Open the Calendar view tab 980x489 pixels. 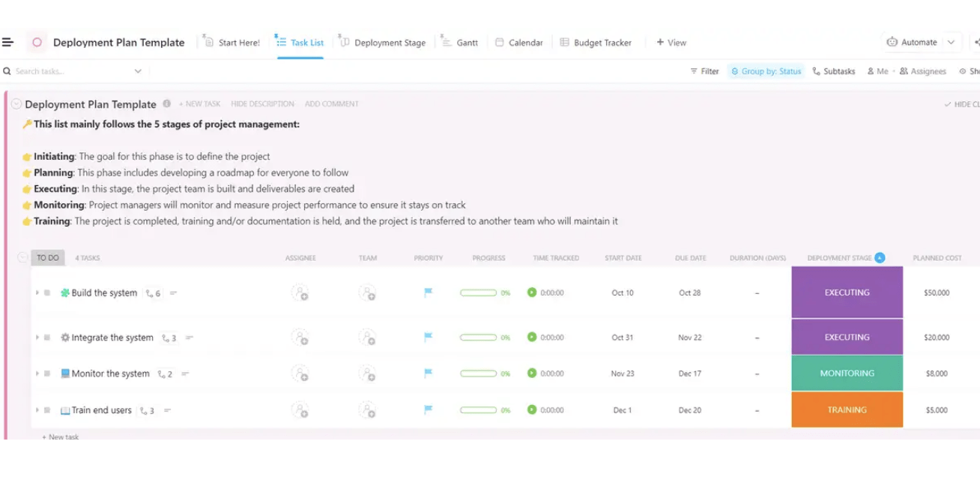518,43
